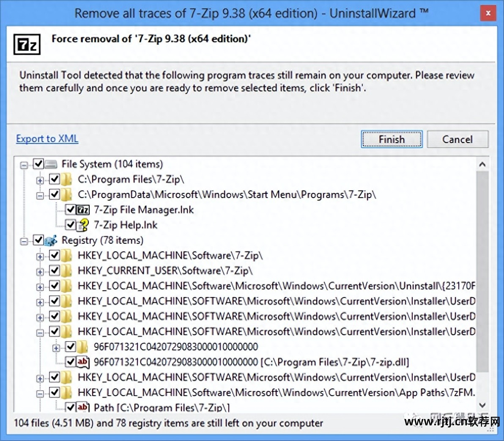Expand the C:\Program Files\7-Zip\ node
504x441 pixels.
click(40, 180)
